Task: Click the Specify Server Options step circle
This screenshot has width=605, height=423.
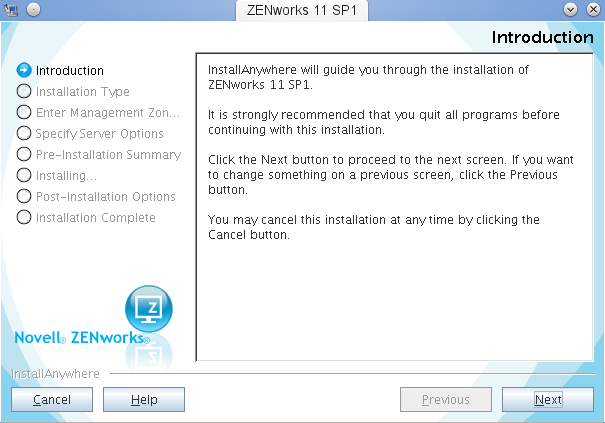Action: pyautogui.click(x=25, y=134)
